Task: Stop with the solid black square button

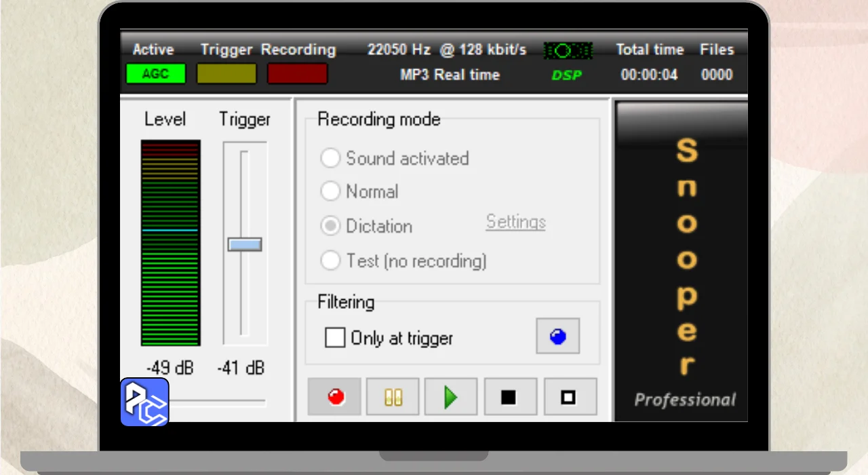Action: pos(510,397)
